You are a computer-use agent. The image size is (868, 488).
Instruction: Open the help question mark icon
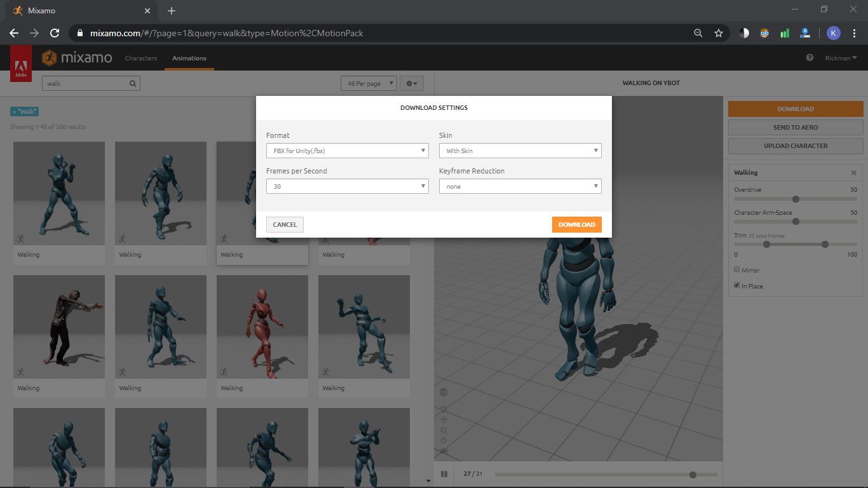pos(810,58)
